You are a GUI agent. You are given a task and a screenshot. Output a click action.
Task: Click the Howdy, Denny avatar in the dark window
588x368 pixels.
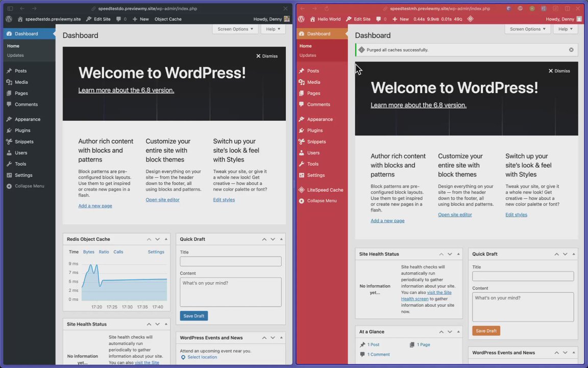(x=287, y=19)
